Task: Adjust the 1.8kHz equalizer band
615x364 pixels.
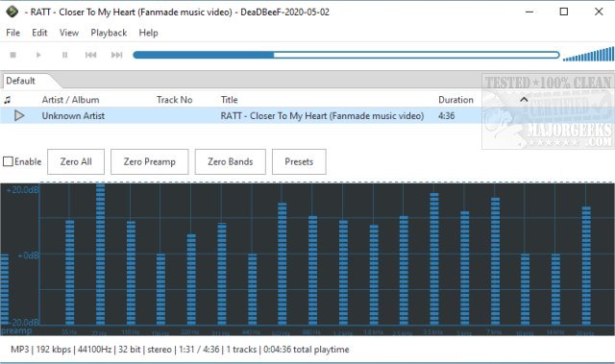Action: (x=374, y=275)
